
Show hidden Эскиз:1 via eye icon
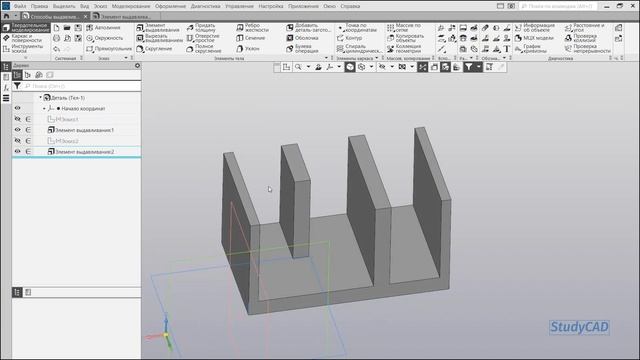click(x=18, y=119)
